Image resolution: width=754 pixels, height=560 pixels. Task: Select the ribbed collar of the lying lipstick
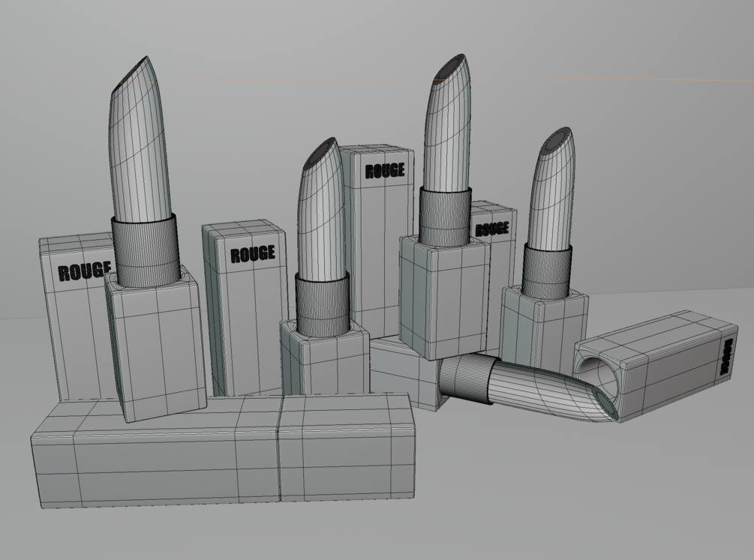point(465,379)
